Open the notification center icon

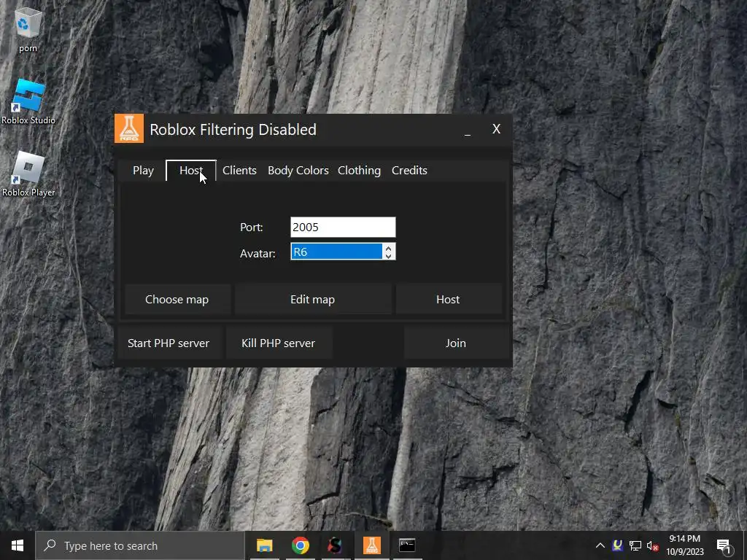tap(724, 545)
